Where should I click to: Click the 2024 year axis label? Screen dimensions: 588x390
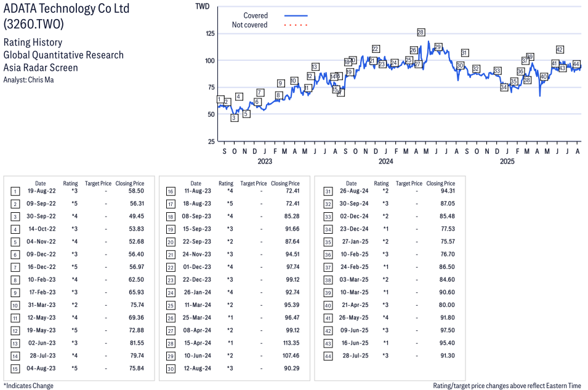point(385,161)
